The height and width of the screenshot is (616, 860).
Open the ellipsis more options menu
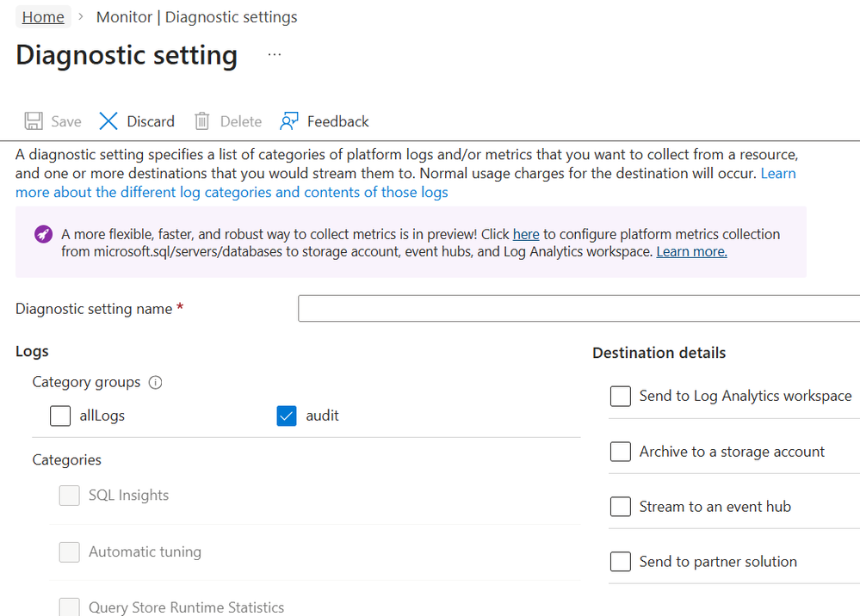(274, 54)
